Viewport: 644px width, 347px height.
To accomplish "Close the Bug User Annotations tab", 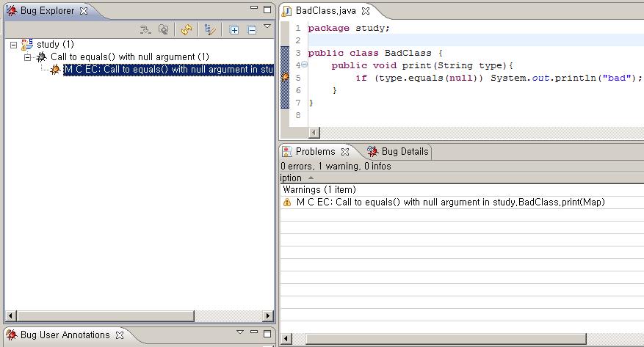I will (120, 335).
